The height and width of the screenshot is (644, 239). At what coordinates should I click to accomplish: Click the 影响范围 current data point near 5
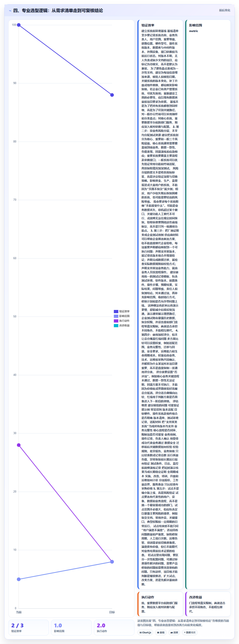point(19,579)
